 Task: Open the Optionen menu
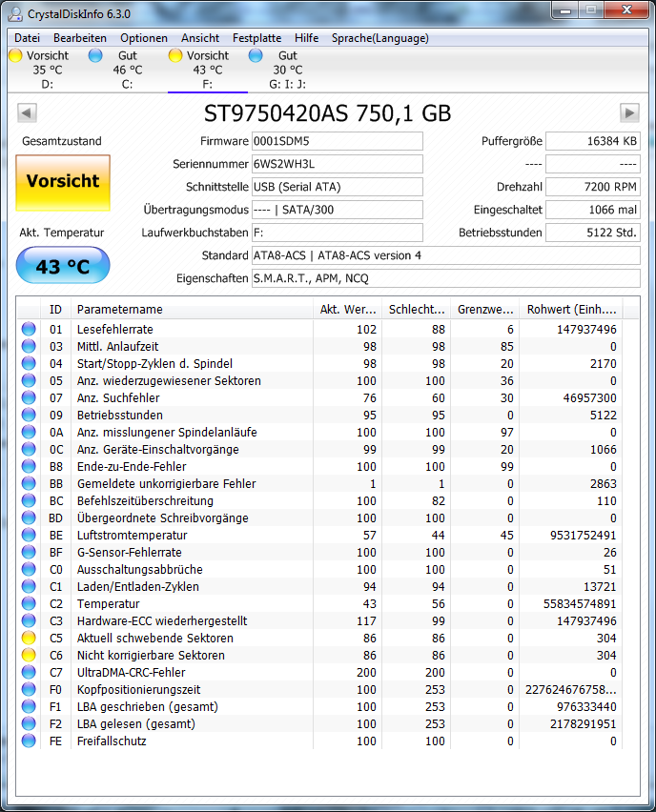[144, 38]
